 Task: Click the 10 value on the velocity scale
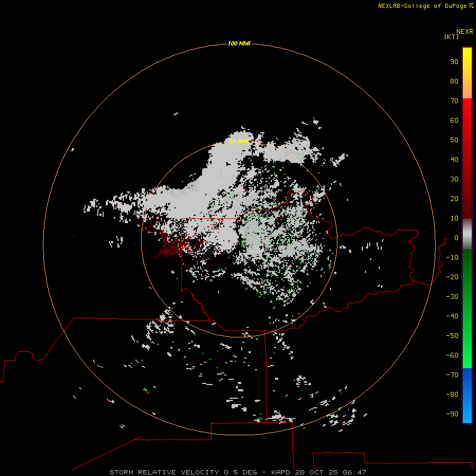(x=454, y=218)
